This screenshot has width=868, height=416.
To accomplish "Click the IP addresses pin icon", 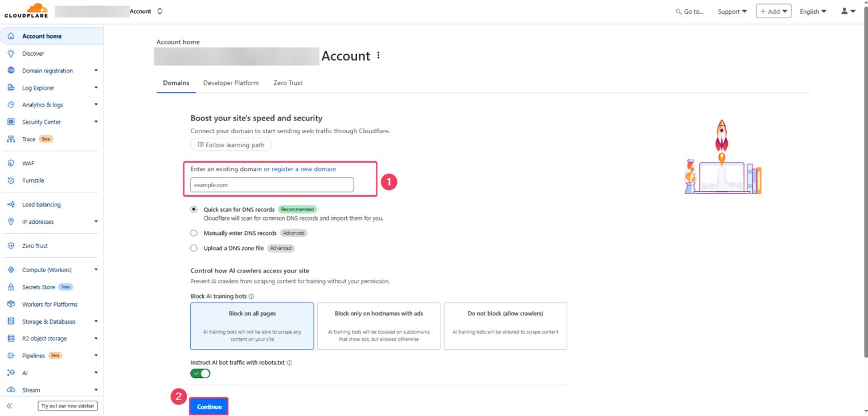I will point(11,222).
